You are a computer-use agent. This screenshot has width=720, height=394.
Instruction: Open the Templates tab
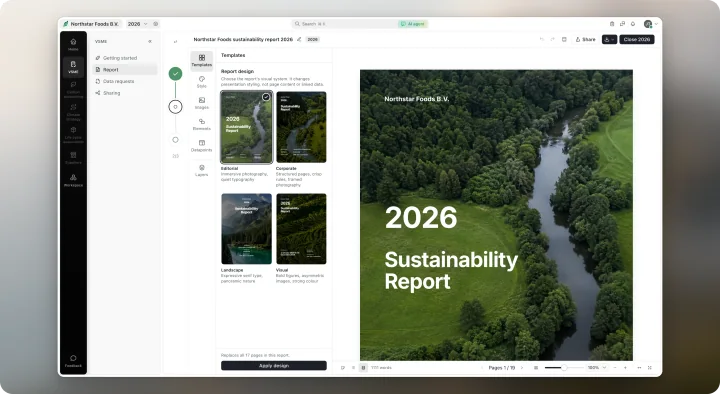tap(202, 61)
